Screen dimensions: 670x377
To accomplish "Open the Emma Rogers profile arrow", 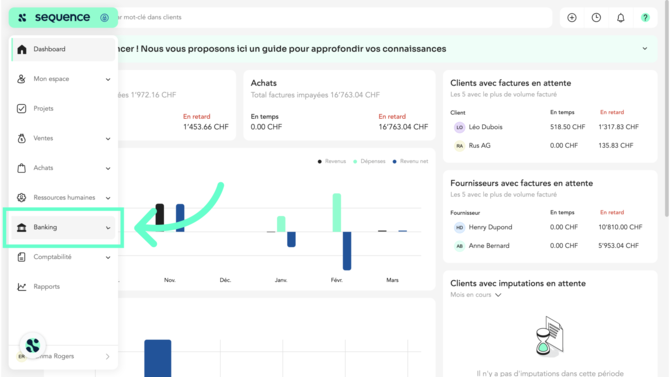I will tap(108, 356).
